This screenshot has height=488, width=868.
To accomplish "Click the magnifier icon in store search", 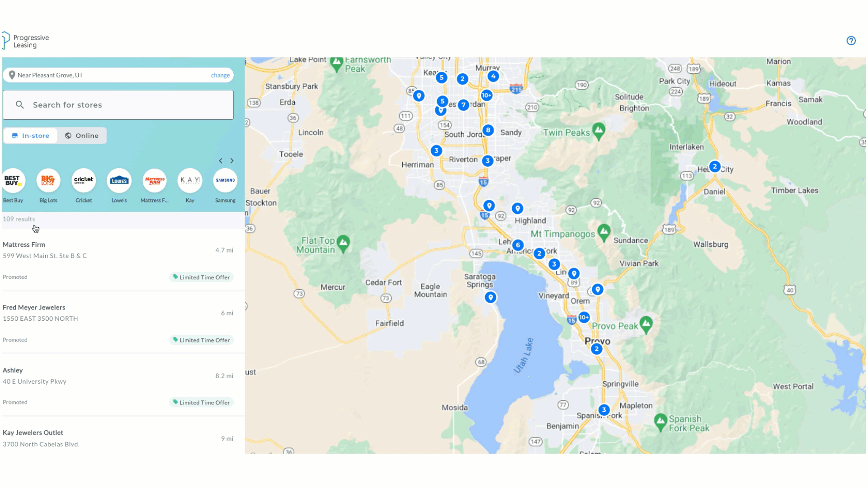I will tap(20, 105).
